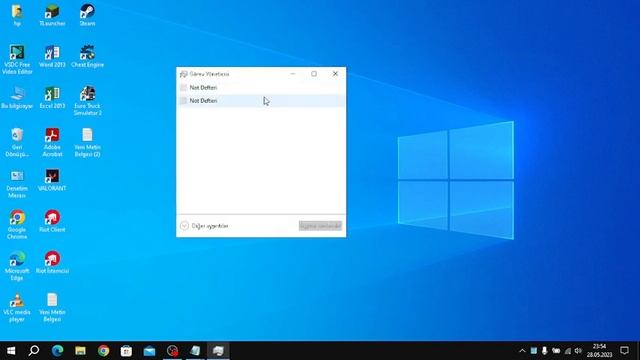640x360 pixels.
Task: Close the Görev Yöneticisi window
Action: click(x=335, y=74)
